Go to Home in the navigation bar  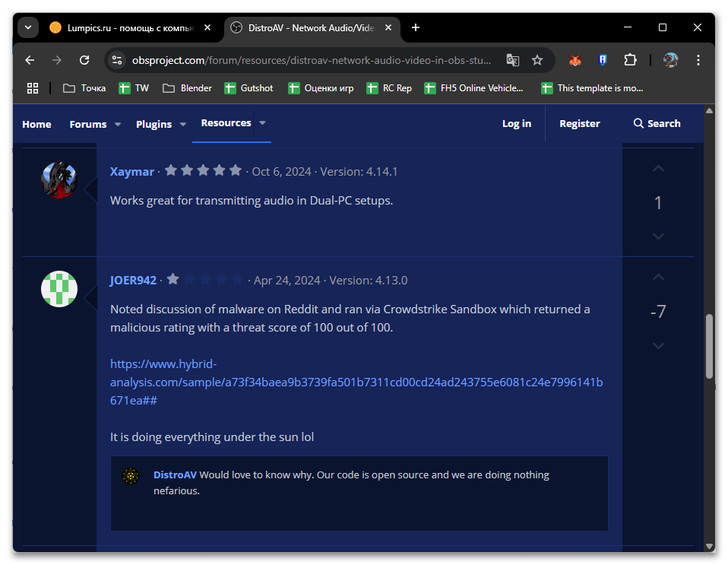(36, 124)
